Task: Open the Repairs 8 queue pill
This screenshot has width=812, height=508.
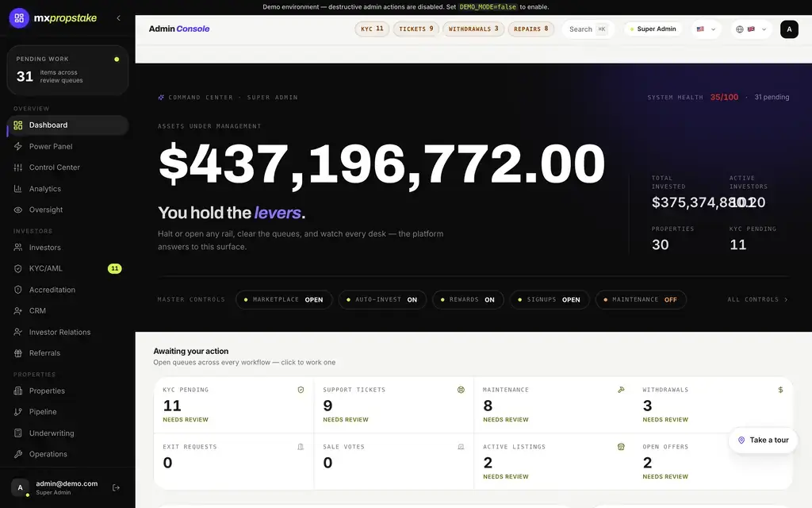Action: 530,29
